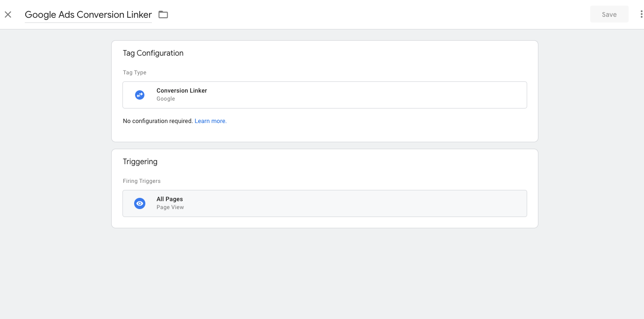This screenshot has width=644, height=319.
Task: Open the Learn more link
Action: point(211,121)
